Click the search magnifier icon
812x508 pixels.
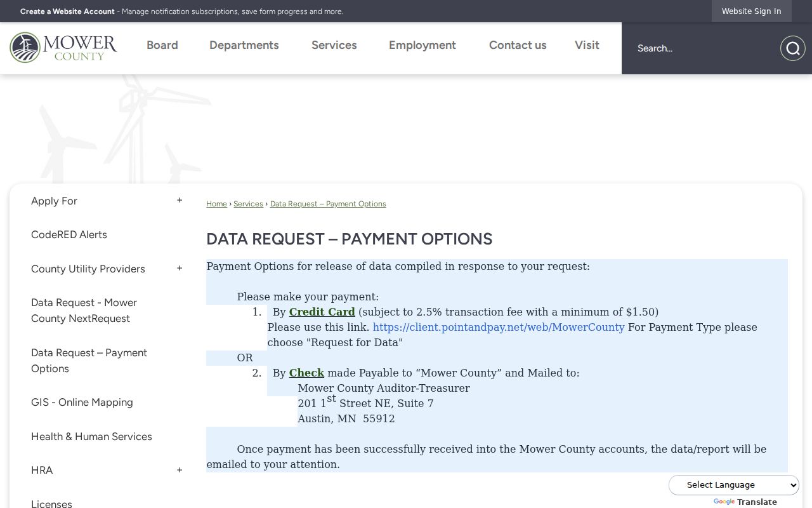tap(792, 48)
